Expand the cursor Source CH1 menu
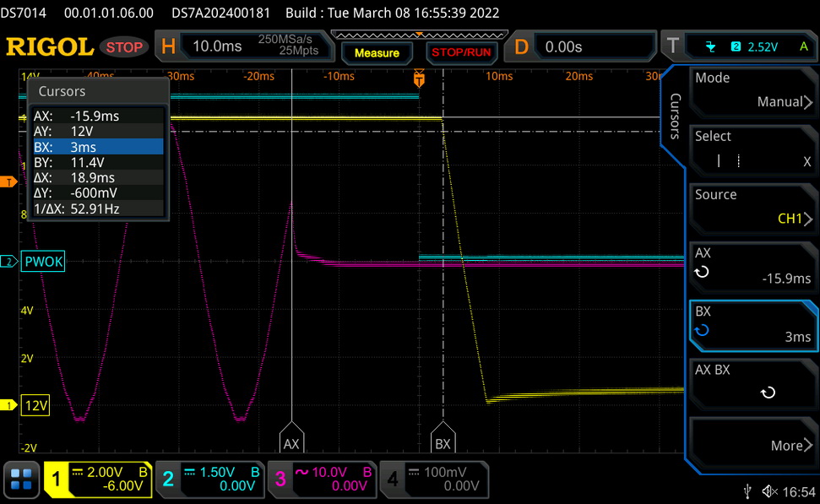820x504 pixels. click(x=753, y=208)
